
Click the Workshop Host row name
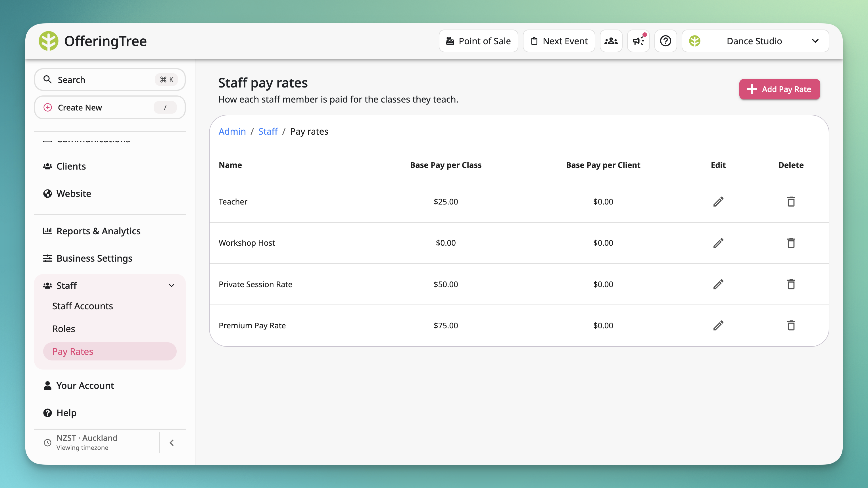click(x=247, y=243)
